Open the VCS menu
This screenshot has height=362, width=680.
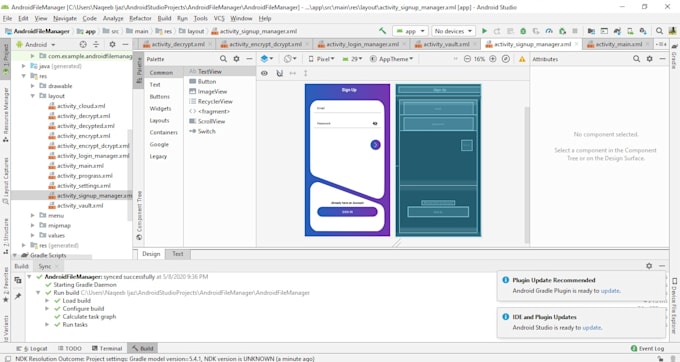coord(219,18)
